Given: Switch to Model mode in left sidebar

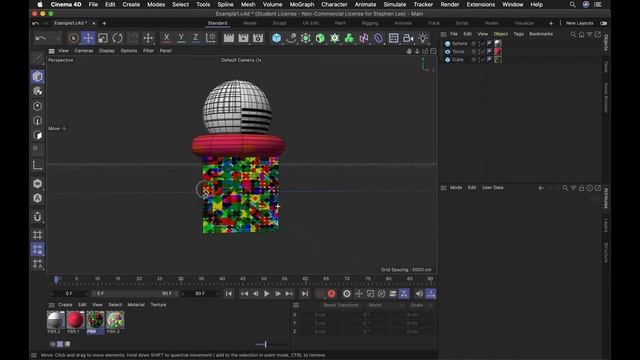Looking at the screenshot, I should (x=38, y=76).
